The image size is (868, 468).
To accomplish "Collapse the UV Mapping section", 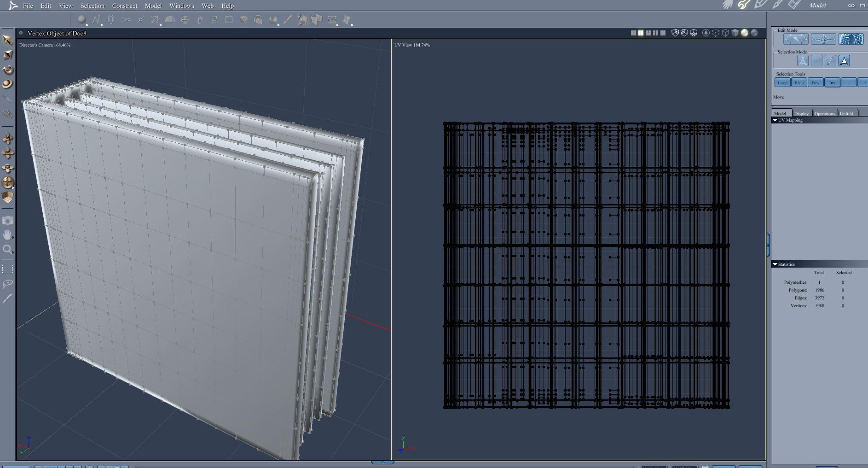I will pos(775,120).
